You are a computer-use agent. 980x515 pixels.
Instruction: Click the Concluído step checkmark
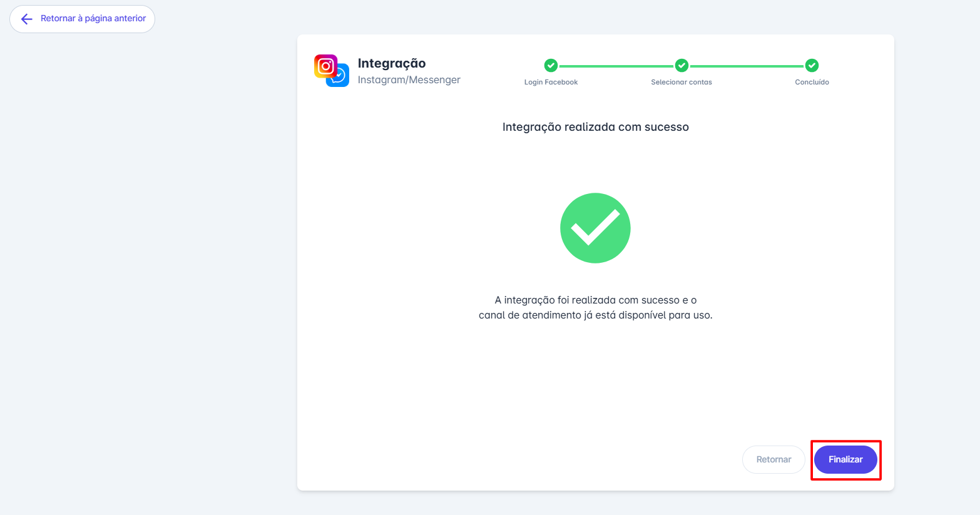tap(812, 65)
